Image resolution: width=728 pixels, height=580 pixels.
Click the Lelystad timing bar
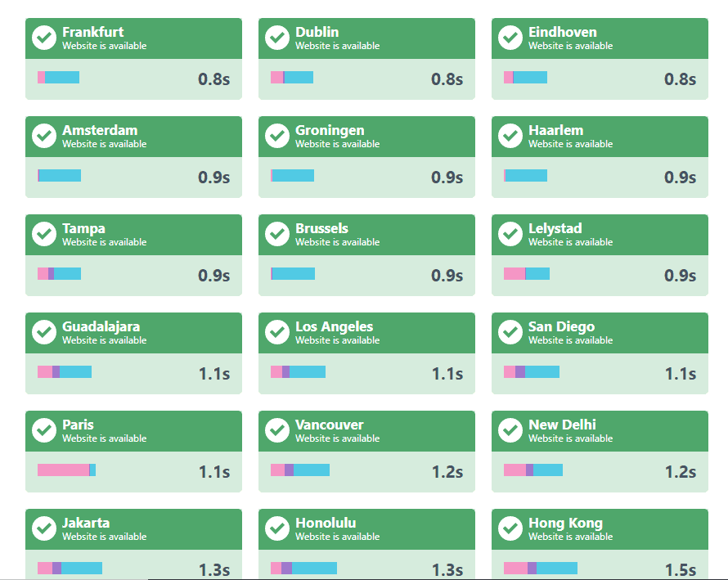[x=527, y=274]
